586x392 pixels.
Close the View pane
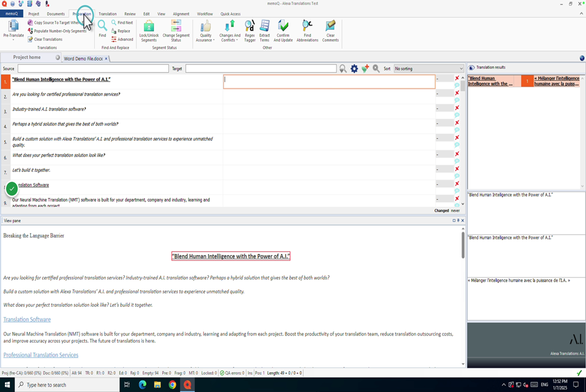pyautogui.click(x=463, y=221)
